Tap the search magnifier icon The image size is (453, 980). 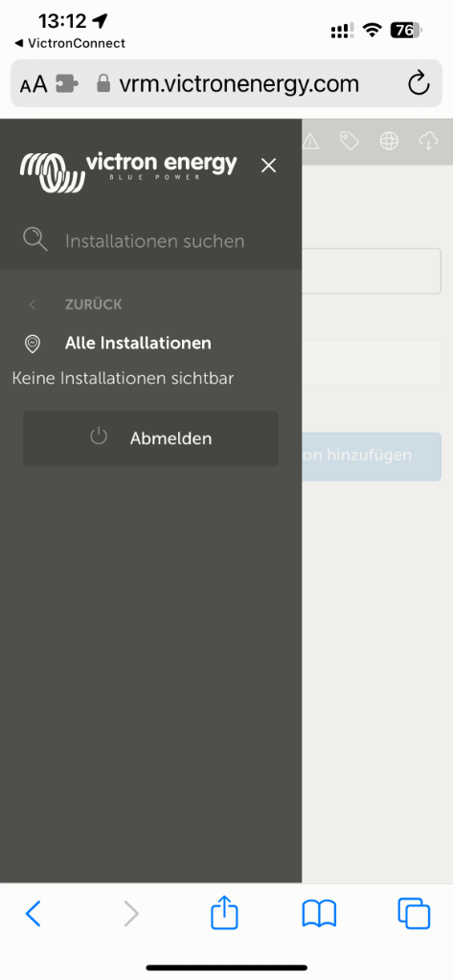pyautogui.click(x=35, y=239)
